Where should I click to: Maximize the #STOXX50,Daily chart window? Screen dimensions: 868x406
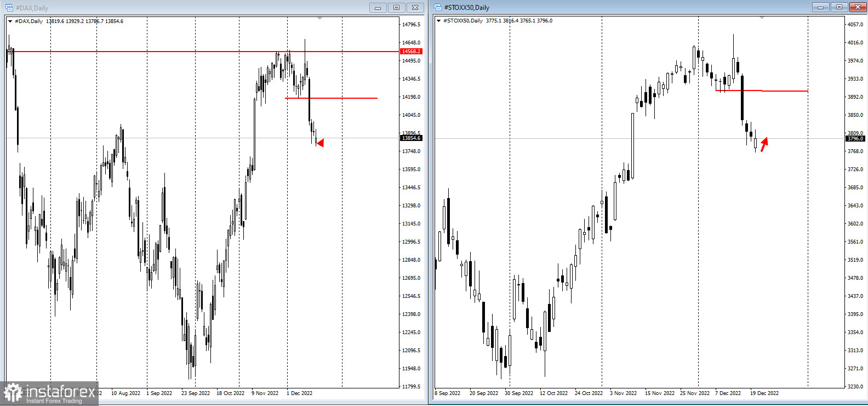coord(839,7)
